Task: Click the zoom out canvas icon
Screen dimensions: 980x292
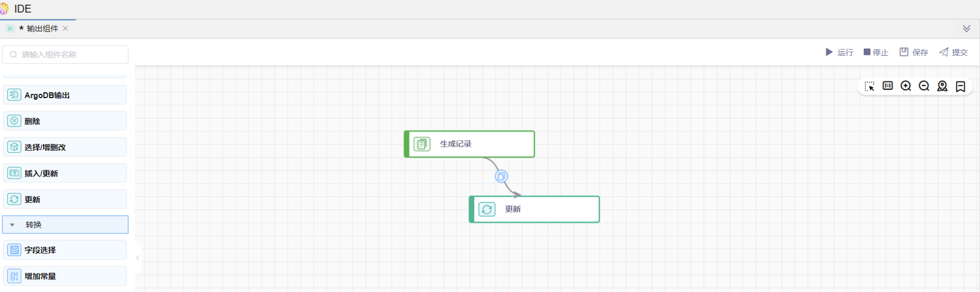Action: coord(924,86)
